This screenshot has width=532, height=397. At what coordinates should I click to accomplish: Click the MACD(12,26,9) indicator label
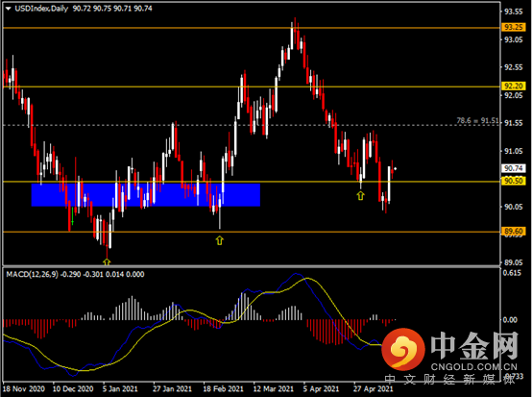tap(33, 274)
